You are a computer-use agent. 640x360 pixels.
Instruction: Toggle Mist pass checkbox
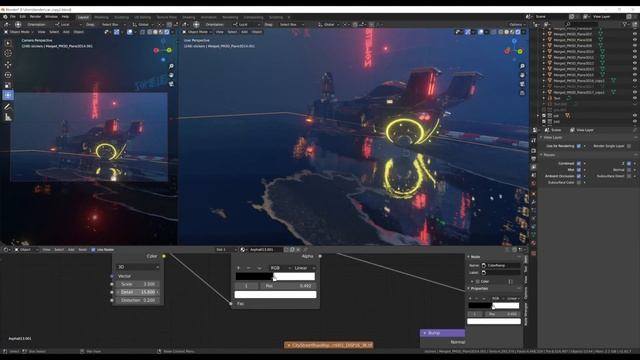tap(579, 170)
